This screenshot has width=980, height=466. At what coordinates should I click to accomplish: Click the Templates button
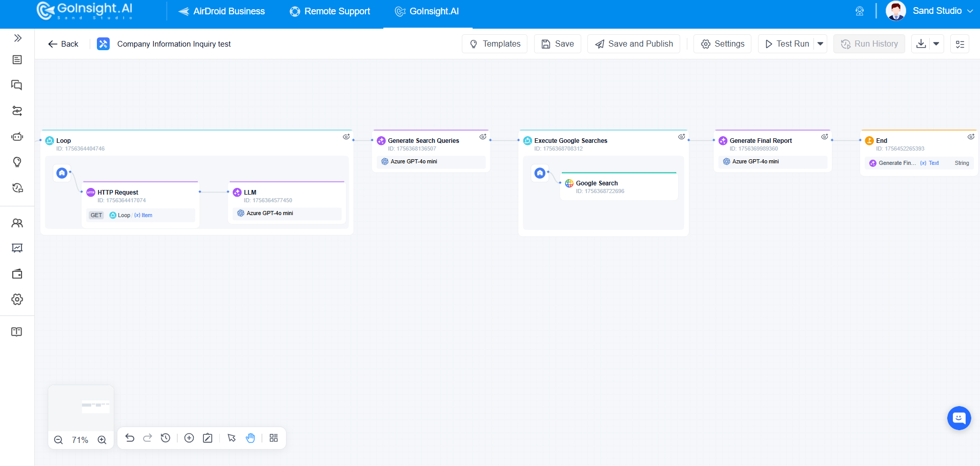[494, 44]
